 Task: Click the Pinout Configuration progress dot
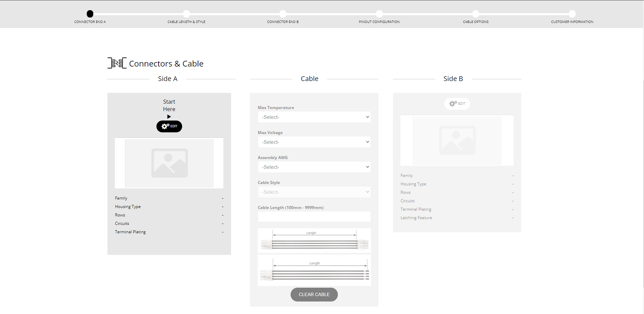379,14
